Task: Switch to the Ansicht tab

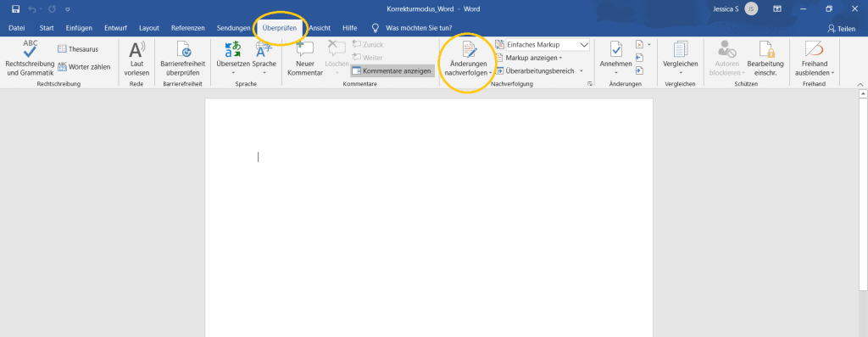Action: coord(320,28)
